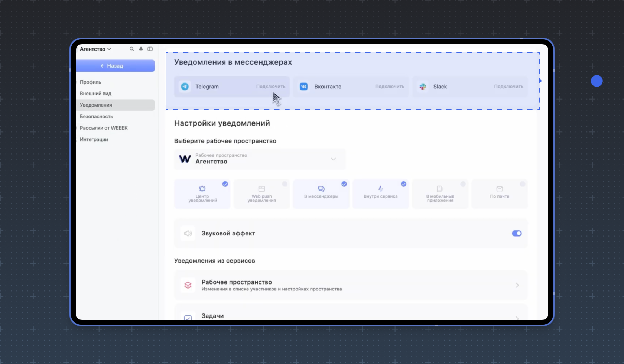The height and width of the screenshot is (364, 624).
Task: Click the speaker icon beside Звуковой эффект
Action: [x=188, y=233]
